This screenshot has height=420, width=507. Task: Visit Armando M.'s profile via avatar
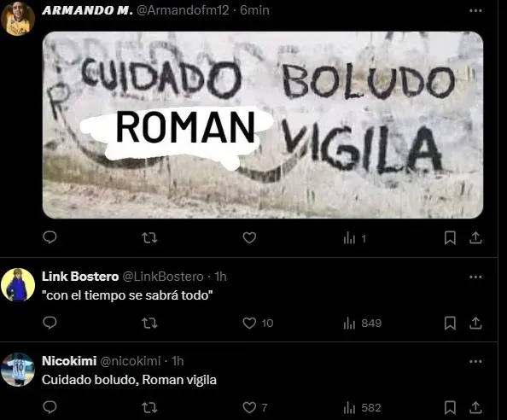click(x=18, y=19)
